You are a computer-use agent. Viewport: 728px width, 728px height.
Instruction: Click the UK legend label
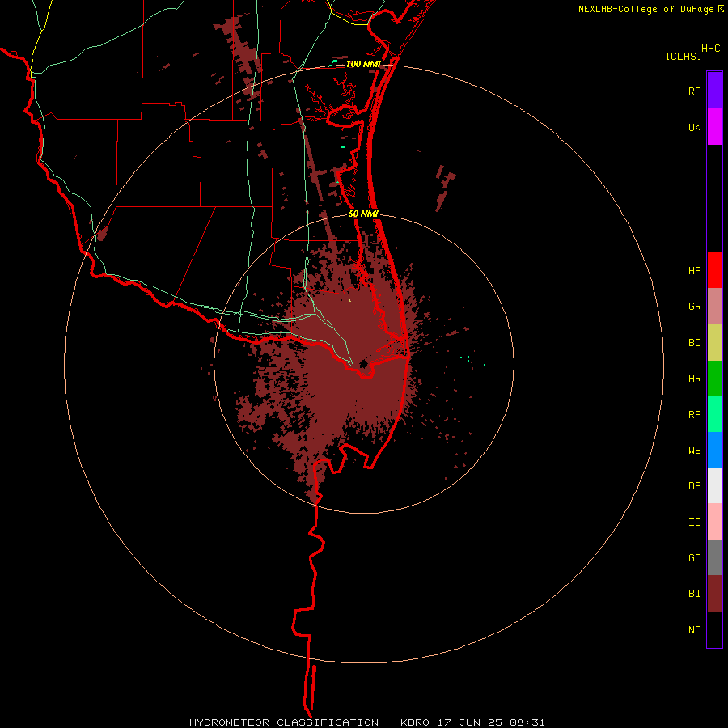695,128
